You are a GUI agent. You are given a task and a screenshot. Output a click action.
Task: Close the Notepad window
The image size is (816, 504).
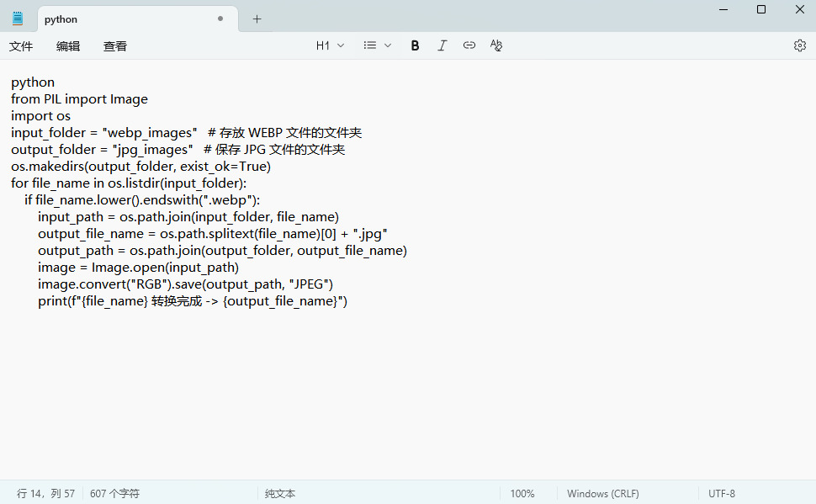(800, 9)
